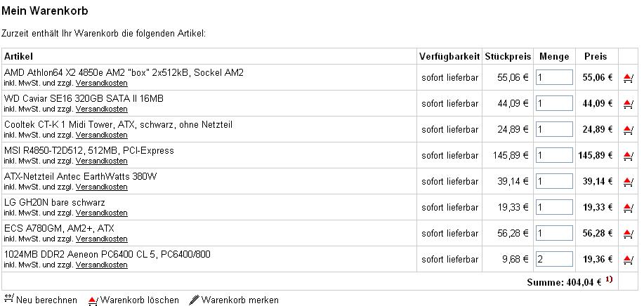This screenshot has height=306, width=644.
Task: Focus quantity field for MSI R4850
Action: 555,155
